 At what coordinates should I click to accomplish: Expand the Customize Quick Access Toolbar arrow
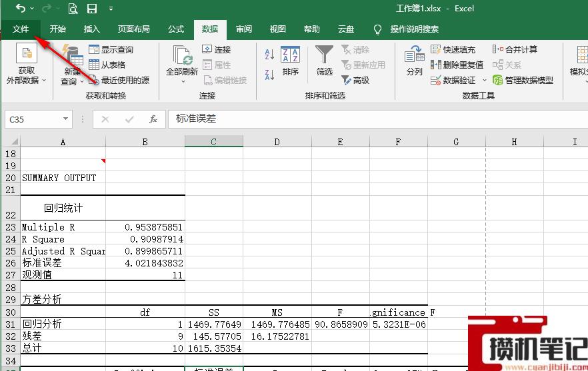[x=111, y=8]
